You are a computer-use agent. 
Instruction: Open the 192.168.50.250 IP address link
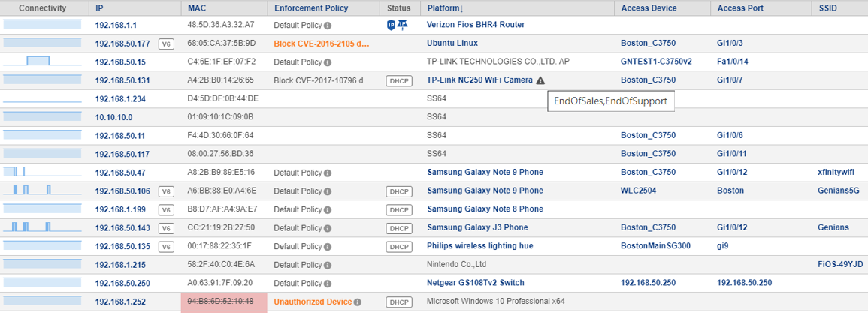click(122, 283)
